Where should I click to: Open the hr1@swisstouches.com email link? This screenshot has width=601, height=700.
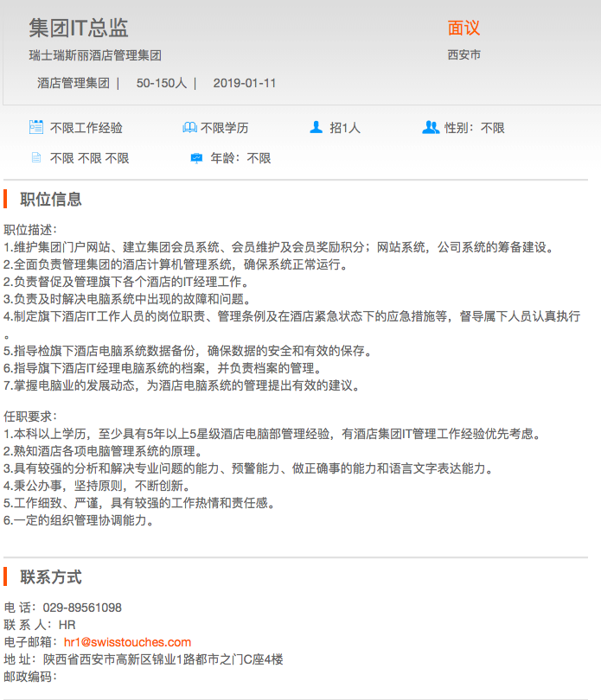[127, 642]
